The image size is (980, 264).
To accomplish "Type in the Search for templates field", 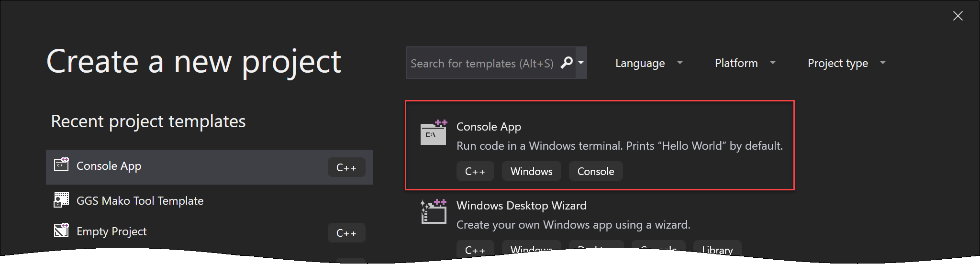I will coord(483,63).
